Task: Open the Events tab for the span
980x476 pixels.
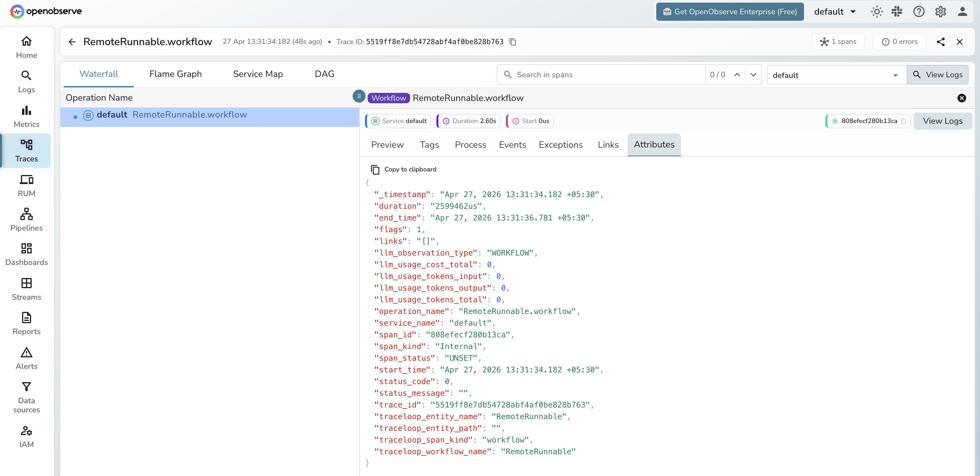Action: [x=512, y=144]
